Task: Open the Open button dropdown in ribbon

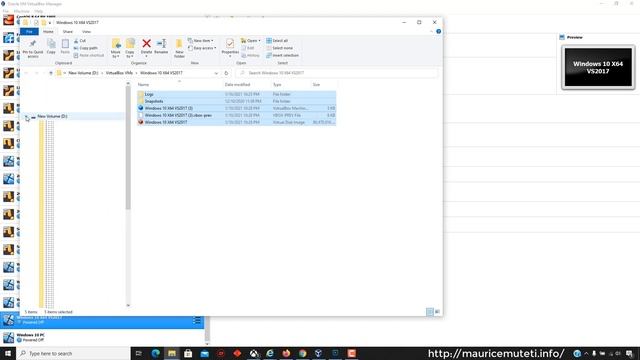Action: (251, 40)
